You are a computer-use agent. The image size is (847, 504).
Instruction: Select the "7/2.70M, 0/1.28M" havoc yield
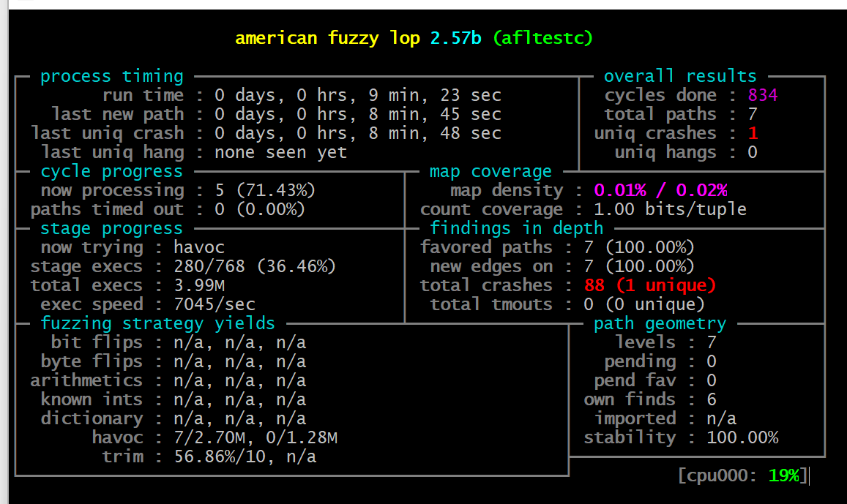[x=255, y=437]
